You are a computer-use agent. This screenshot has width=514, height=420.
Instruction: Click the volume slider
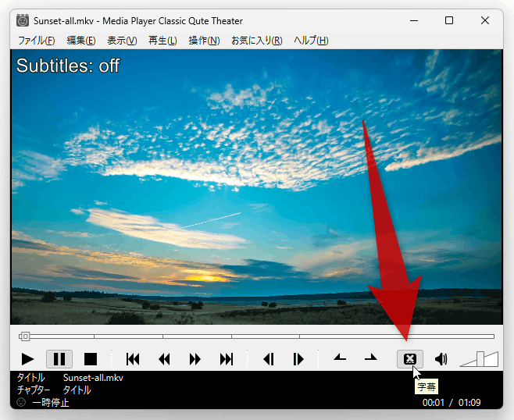click(x=480, y=359)
